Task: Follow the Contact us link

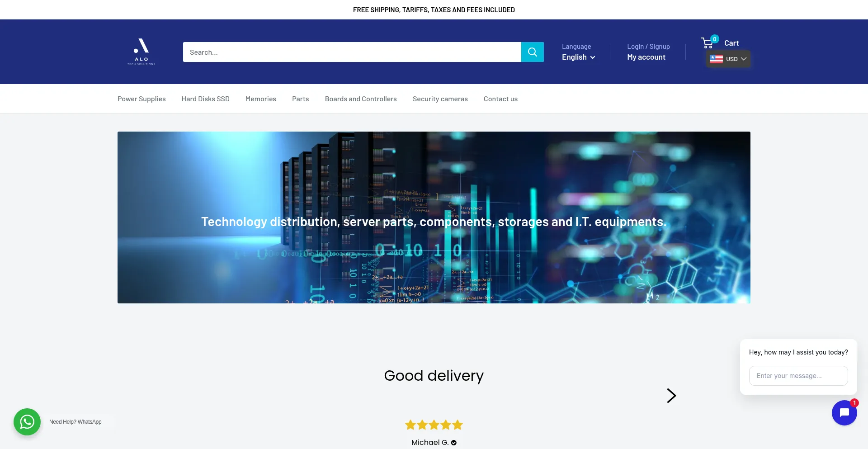Action: coord(500,99)
